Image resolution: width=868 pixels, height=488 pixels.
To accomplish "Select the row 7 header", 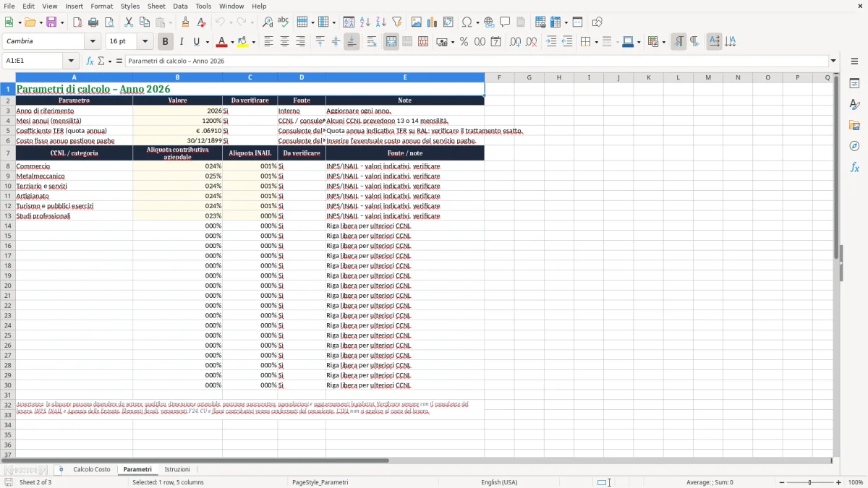I will click(x=7, y=153).
